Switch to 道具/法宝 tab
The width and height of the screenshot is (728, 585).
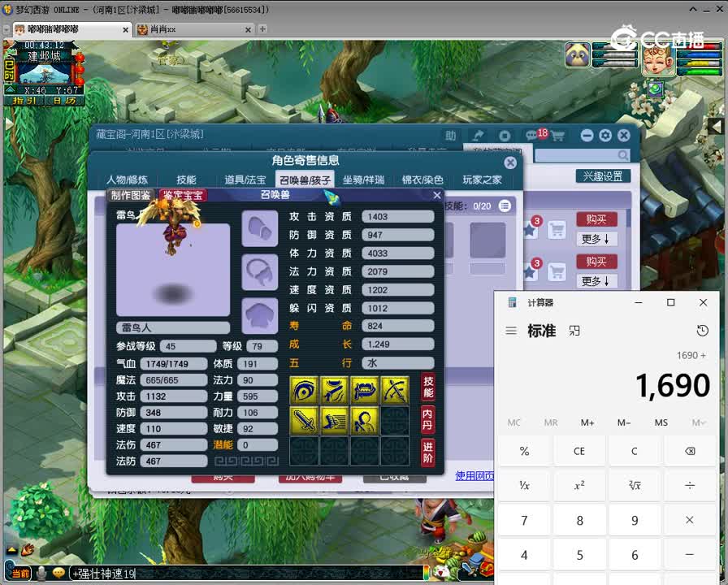click(245, 180)
